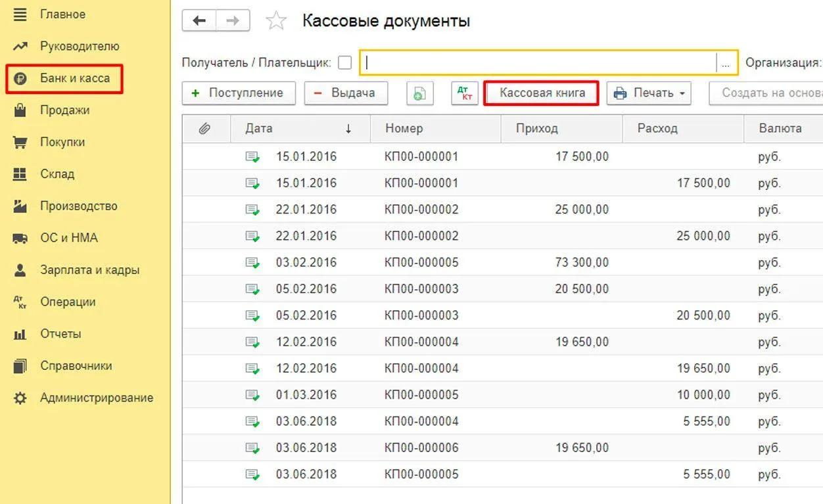The height and width of the screenshot is (504, 823).
Task: Click the copy document icon with green plus
Action: coord(419,93)
